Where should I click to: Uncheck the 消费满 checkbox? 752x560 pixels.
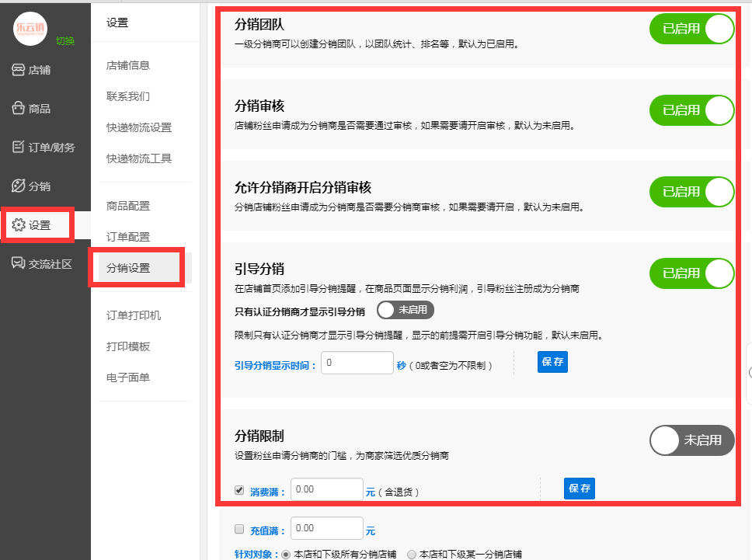[x=239, y=490]
